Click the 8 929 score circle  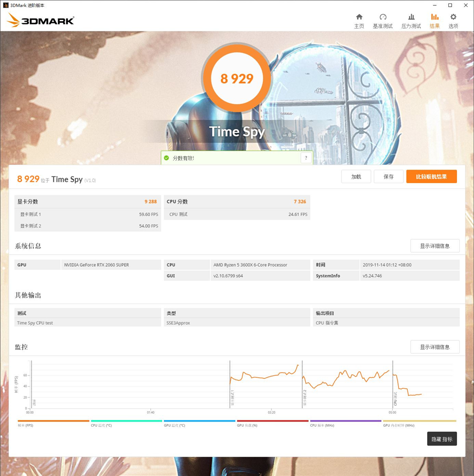(x=237, y=78)
